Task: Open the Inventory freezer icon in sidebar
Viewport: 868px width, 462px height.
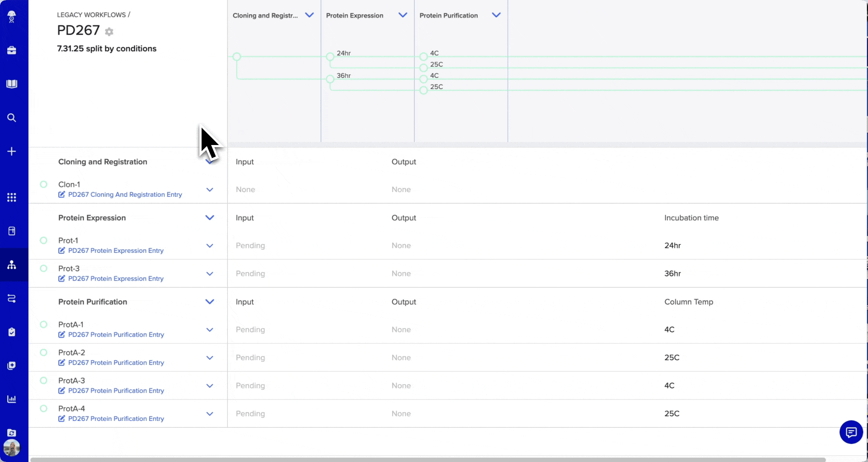Action: (x=12, y=231)
